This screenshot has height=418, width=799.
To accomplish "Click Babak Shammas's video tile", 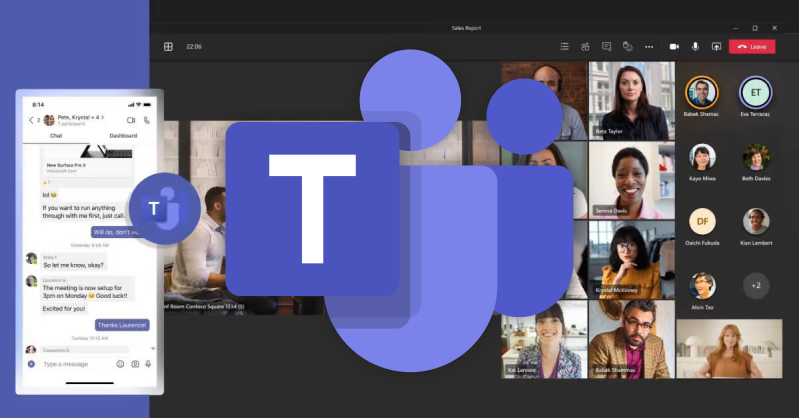I will pos(632,339).
